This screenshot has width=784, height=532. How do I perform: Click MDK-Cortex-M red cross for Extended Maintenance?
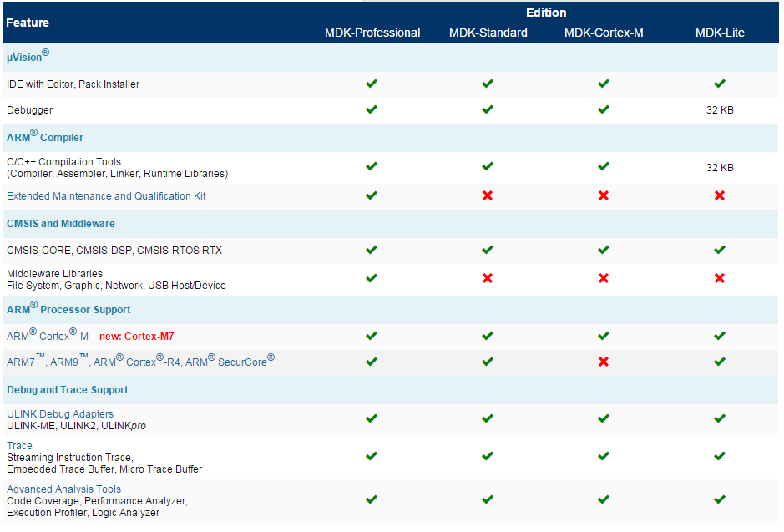(604, 195)
